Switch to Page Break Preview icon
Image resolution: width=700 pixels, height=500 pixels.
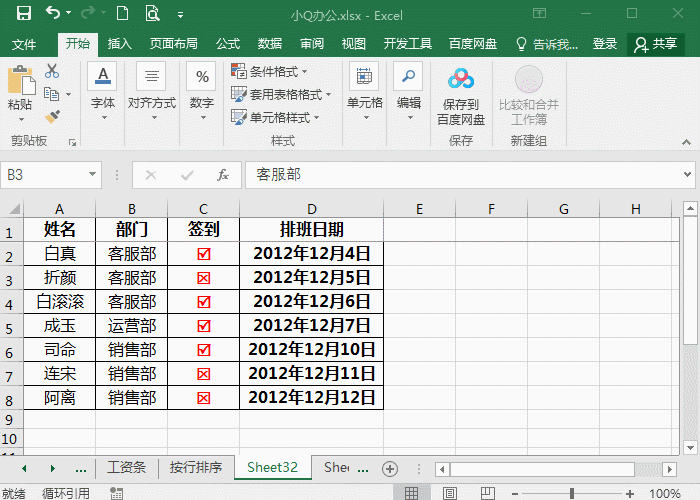coord(488,493)
